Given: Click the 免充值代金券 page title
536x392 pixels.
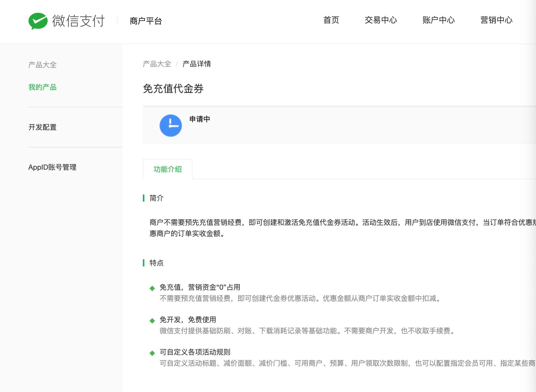Looking at the screenshot, I should (x=173, y=89).
